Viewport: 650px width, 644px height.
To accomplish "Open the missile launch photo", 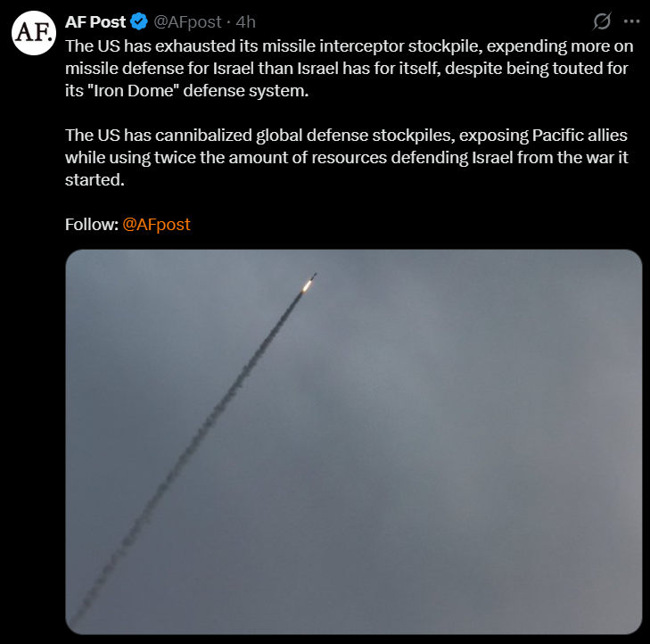I will (354, 442).
